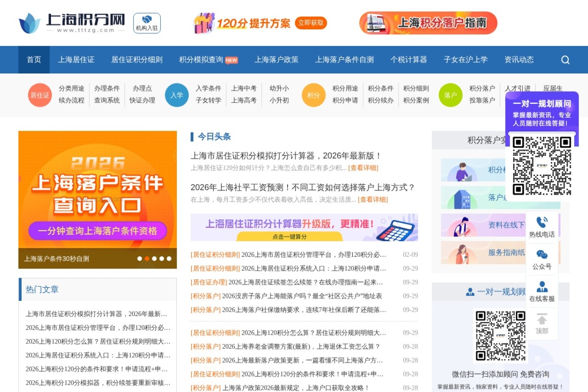Open 上海落户政策 nav item
The width and height of the screenshot is (588, 392).
276,60
